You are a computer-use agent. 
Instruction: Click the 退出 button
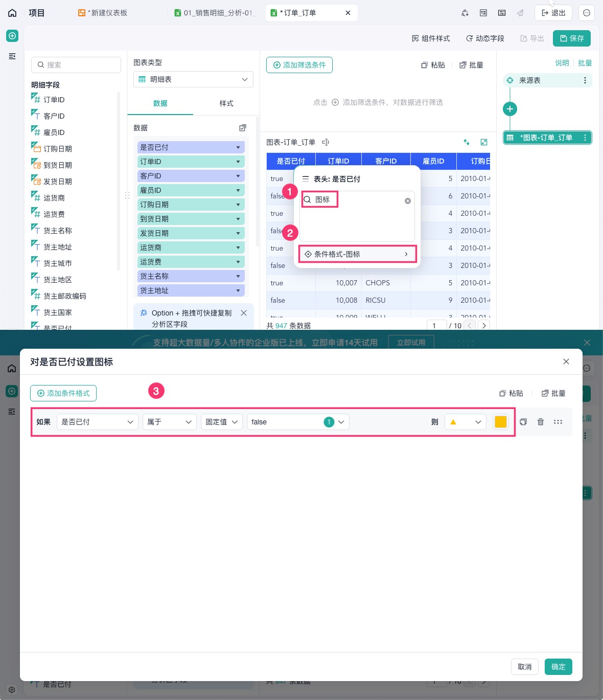pos(553,13)
